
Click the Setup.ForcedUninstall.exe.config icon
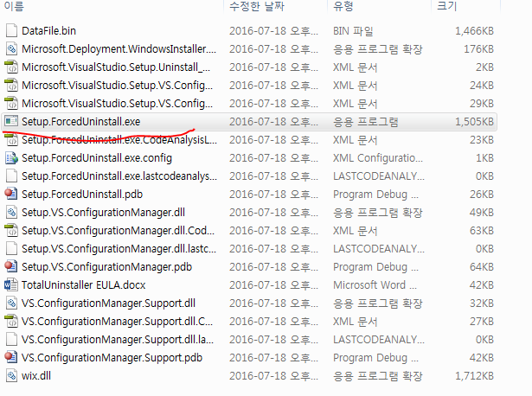click(11, 157)
